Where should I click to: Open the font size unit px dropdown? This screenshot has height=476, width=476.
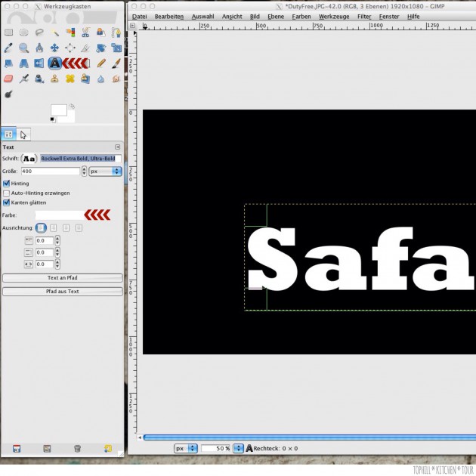pyautogui.click(x=105, y=172)
